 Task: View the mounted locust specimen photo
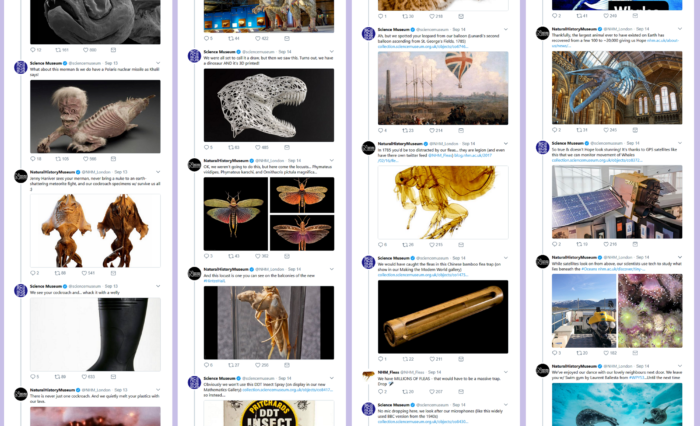[x=269, y=323]
